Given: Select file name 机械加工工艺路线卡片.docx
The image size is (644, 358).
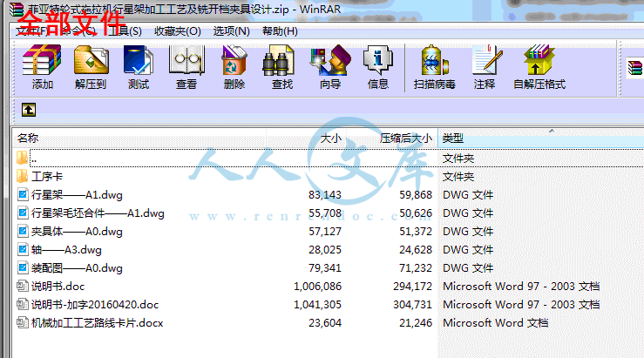Looking at the screenshot, I should coord(97,323).
